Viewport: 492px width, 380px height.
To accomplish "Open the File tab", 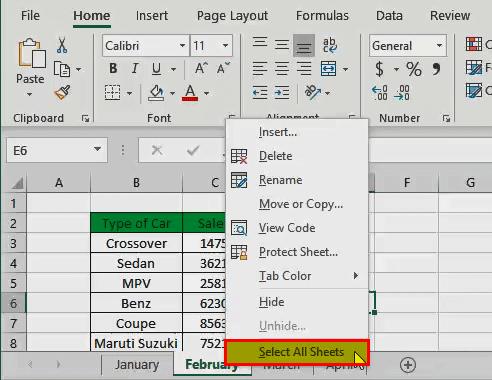I will 30,16.
